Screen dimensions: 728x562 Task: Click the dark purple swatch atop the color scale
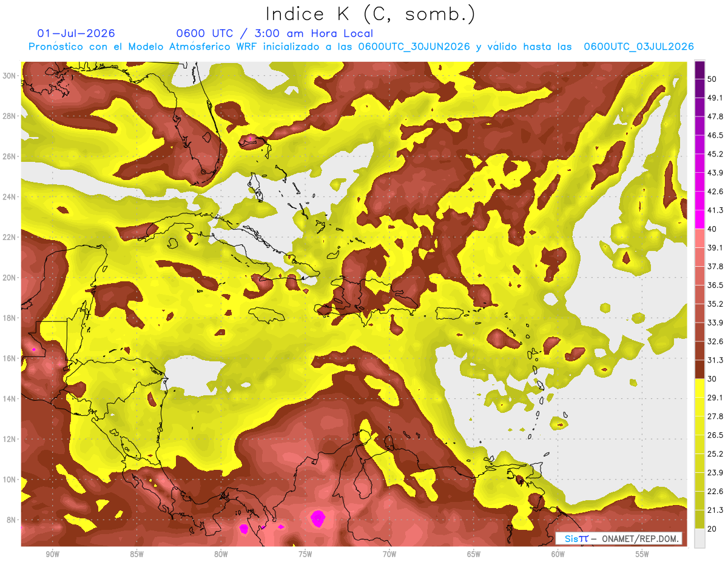pos(699,70)
